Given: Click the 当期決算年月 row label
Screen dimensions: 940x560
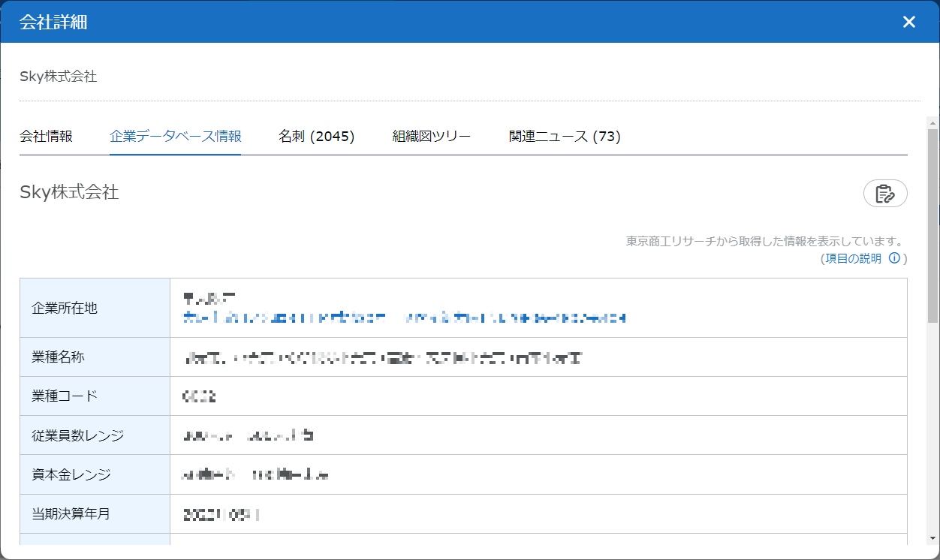Looking at the screenshot, I should tap(71, 513).
